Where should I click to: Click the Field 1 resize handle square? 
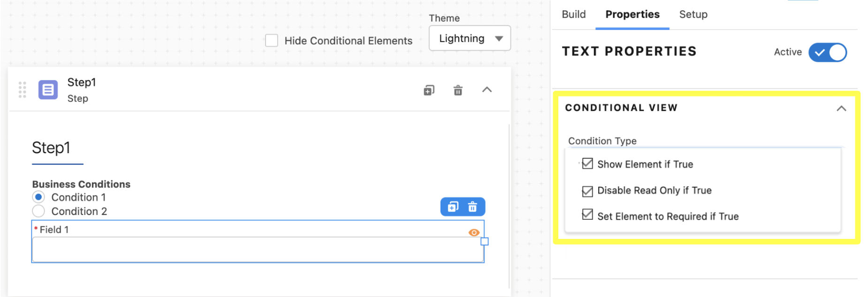[x=485, y=241]
